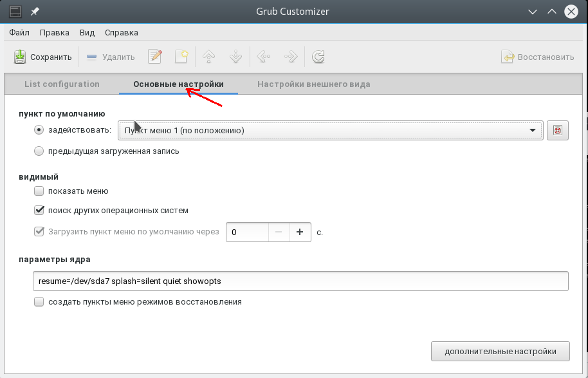
Task: Enable the показать меню checkbox
Action: pos(39,191)
